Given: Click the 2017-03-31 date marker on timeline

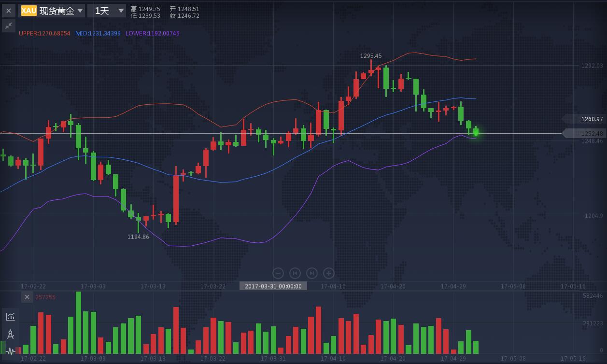Looking at the screenshot, I should (273, 286).
